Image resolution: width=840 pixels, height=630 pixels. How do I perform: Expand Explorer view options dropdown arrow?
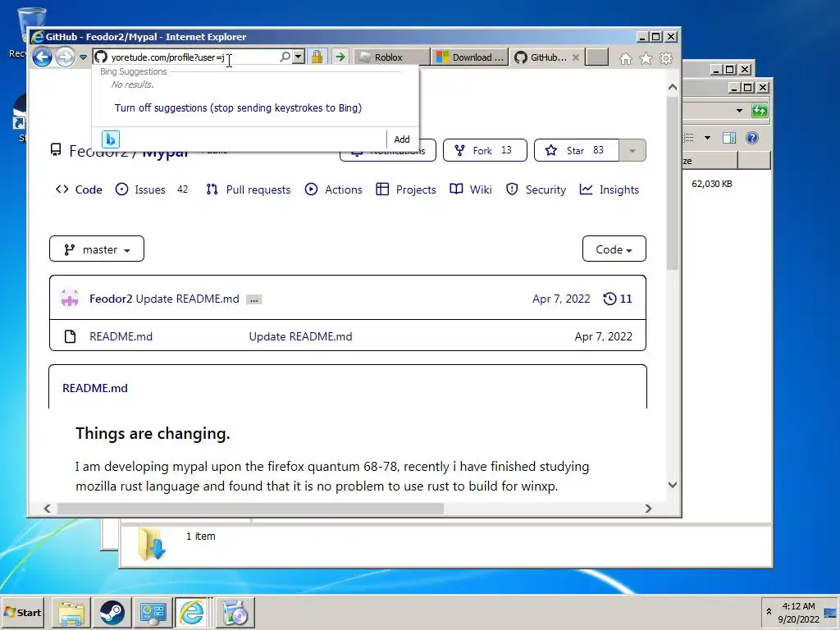[707, 138]
